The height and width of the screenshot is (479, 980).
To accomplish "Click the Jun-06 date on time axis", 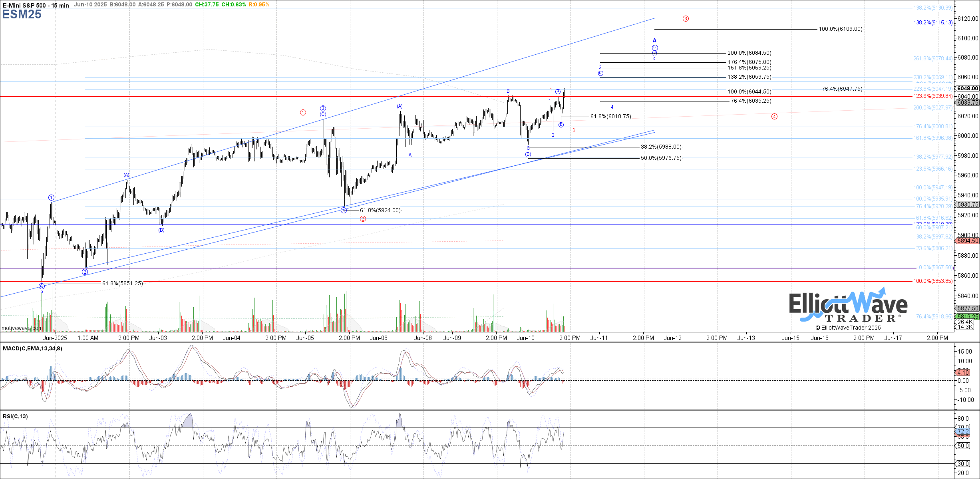I will tap(378, 338).
